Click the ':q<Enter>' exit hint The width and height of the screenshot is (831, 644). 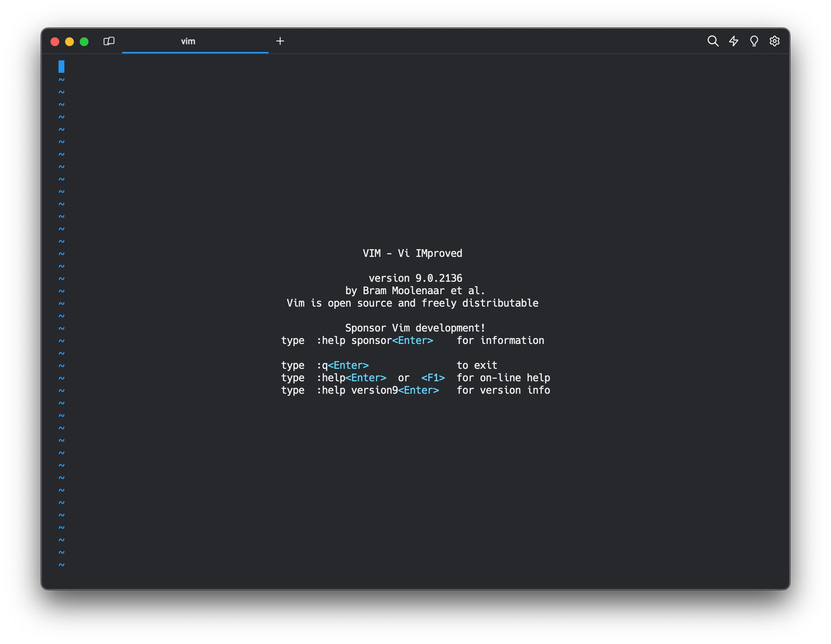(x=342, y=366)
